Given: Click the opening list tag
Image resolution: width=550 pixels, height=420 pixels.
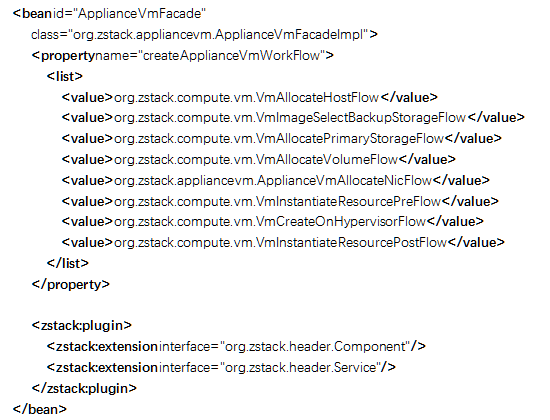Looking at the screenshot, I should tap(65, 76).
